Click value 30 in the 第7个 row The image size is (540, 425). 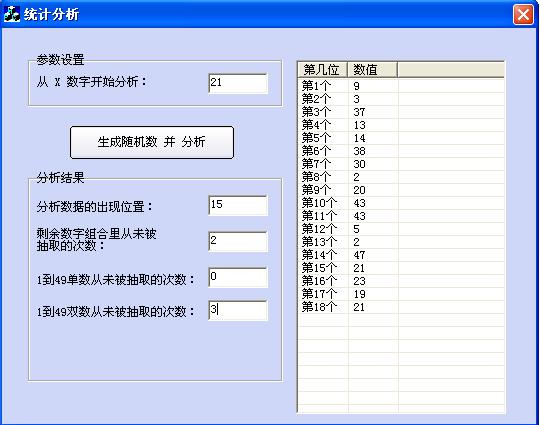pos(359,164)
